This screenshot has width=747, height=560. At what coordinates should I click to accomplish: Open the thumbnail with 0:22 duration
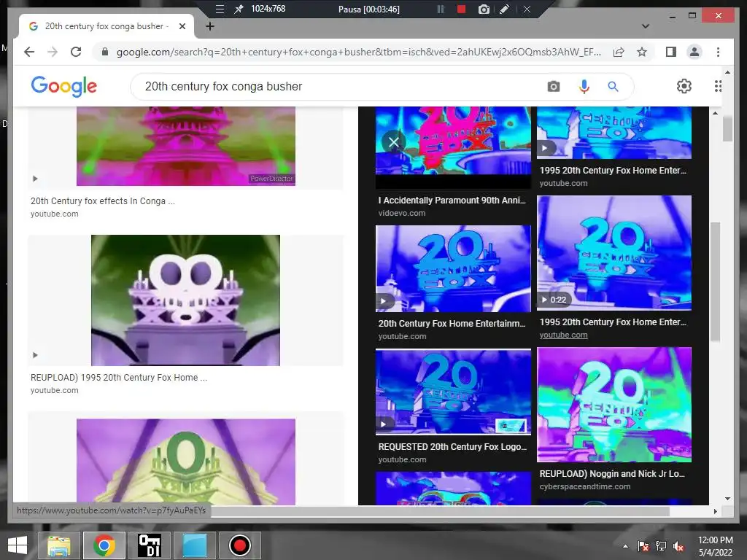tap(614, 252)
